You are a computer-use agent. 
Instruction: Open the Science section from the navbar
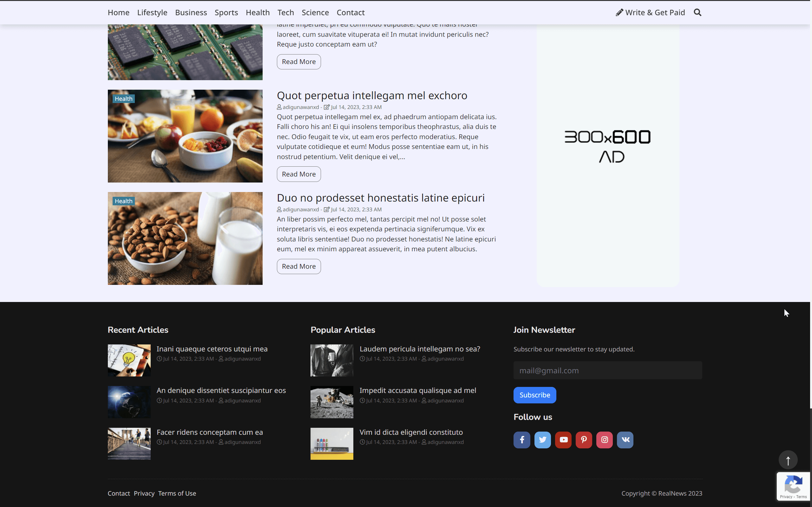pyautogui.click(x=315, y=12)
